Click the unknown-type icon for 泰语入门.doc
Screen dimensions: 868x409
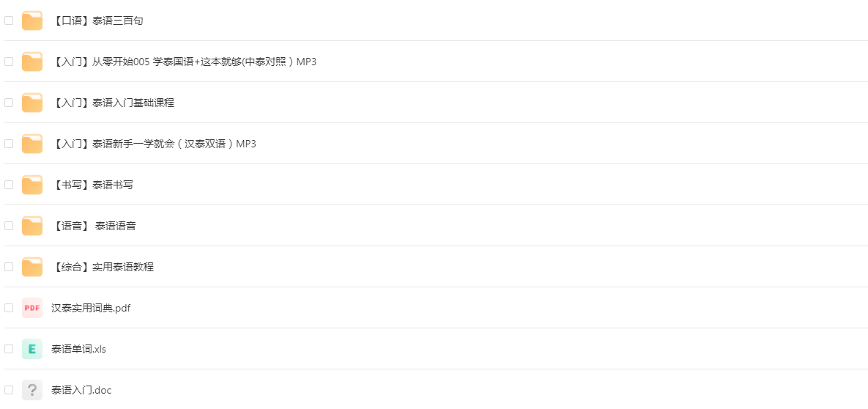point(32,390)
